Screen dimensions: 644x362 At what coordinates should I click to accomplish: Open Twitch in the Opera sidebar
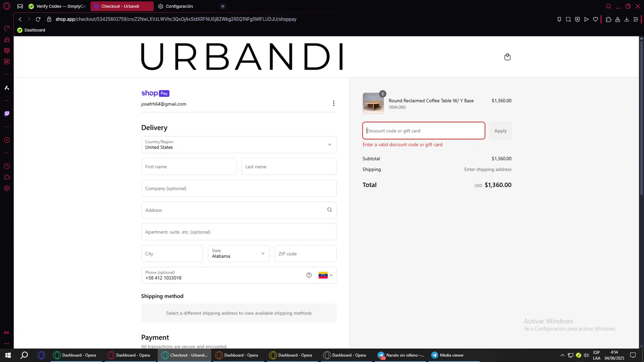7,114
